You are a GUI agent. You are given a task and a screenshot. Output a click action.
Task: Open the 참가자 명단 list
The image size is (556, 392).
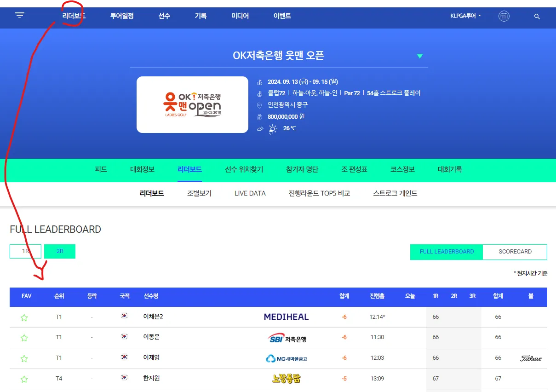coord(302,169)
